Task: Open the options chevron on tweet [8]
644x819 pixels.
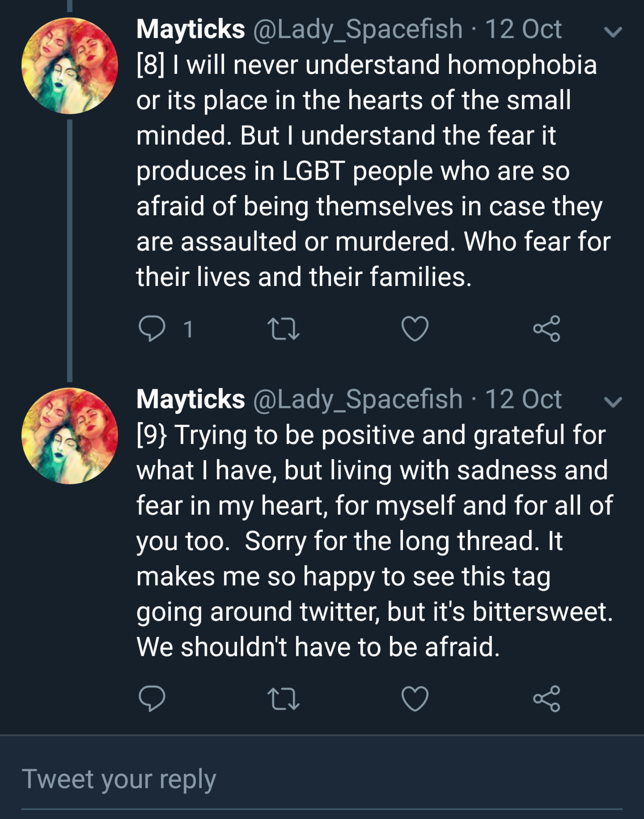Action: 613,32
